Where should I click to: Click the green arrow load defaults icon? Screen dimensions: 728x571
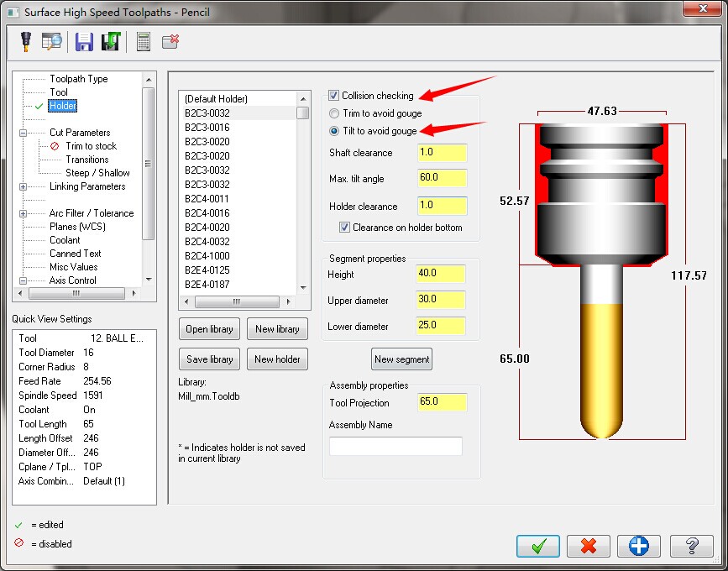[x=111, y=41]
